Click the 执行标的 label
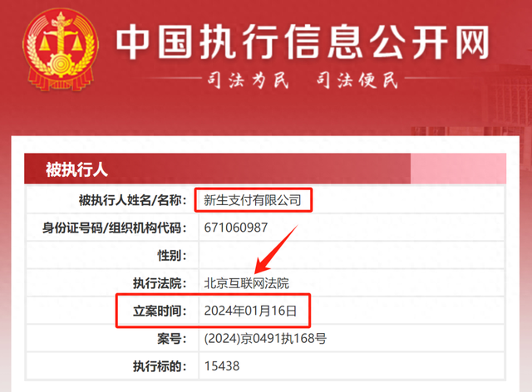This screenshot has width=532, height=392. tap(160, 366)
